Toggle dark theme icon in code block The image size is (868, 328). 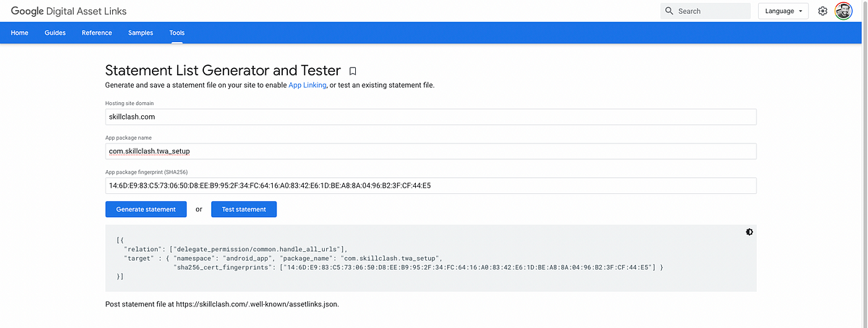point(749,232)
